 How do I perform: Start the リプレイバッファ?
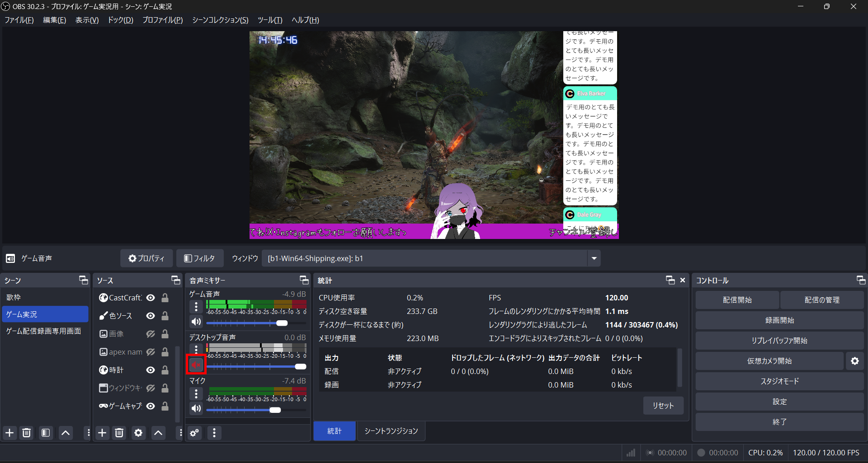pyautogui.click(x=779, y=341)
